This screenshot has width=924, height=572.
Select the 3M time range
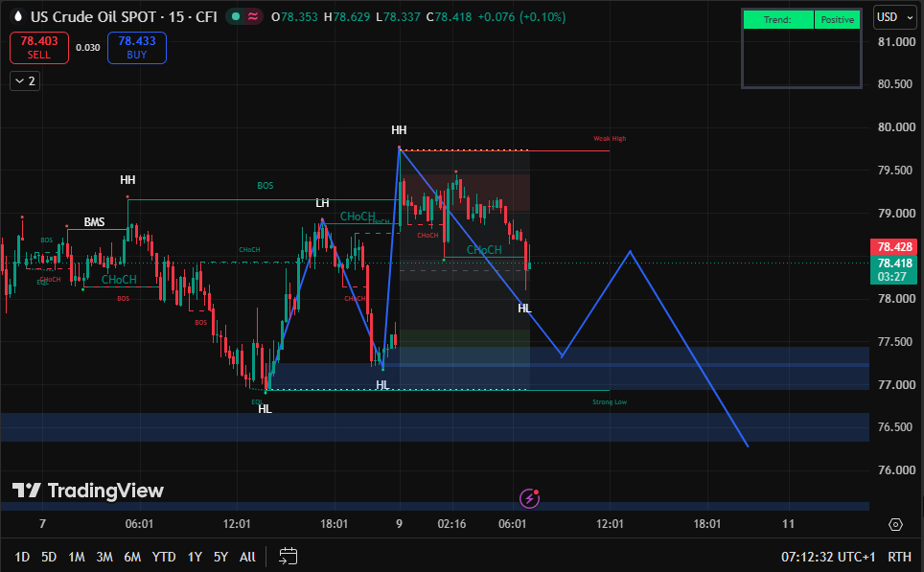click(x=104, y=557)
